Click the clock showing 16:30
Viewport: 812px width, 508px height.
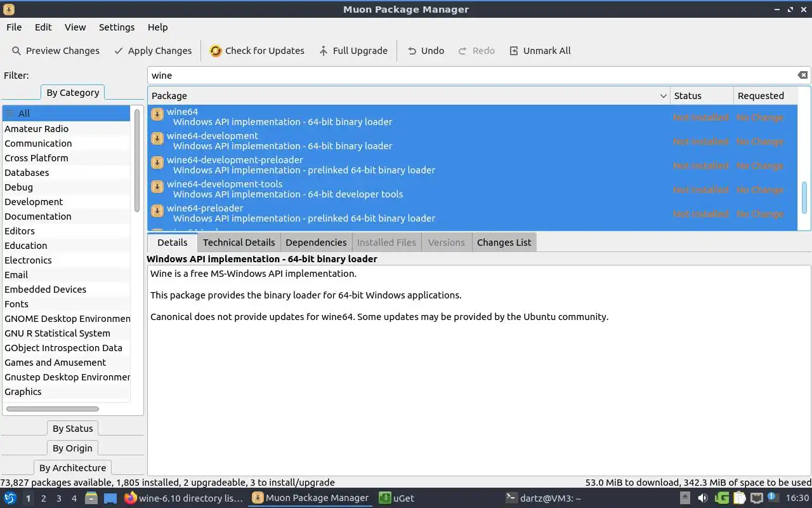pyautogui.click(x=797, y=498)
